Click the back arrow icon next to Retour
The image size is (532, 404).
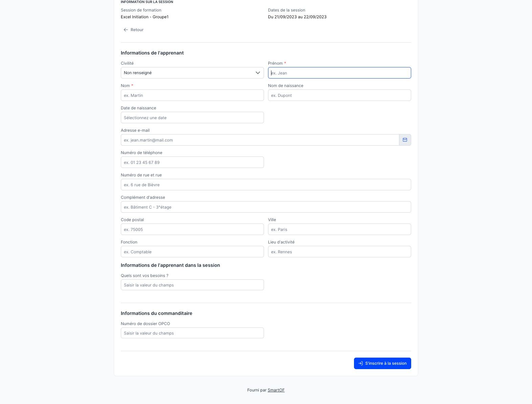point(126,30)
